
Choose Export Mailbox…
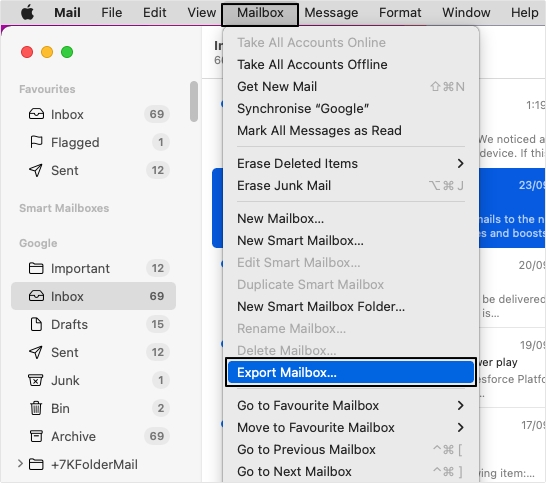[351, 372]
